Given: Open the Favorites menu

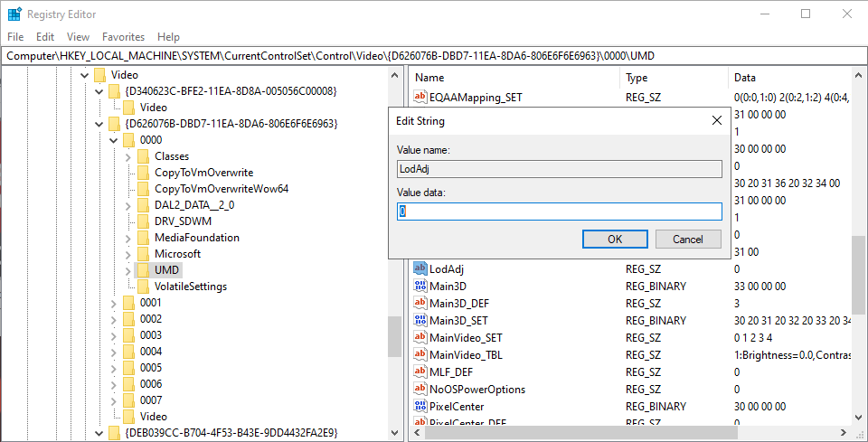Looking at the screenshot, I should coord(124,36).
